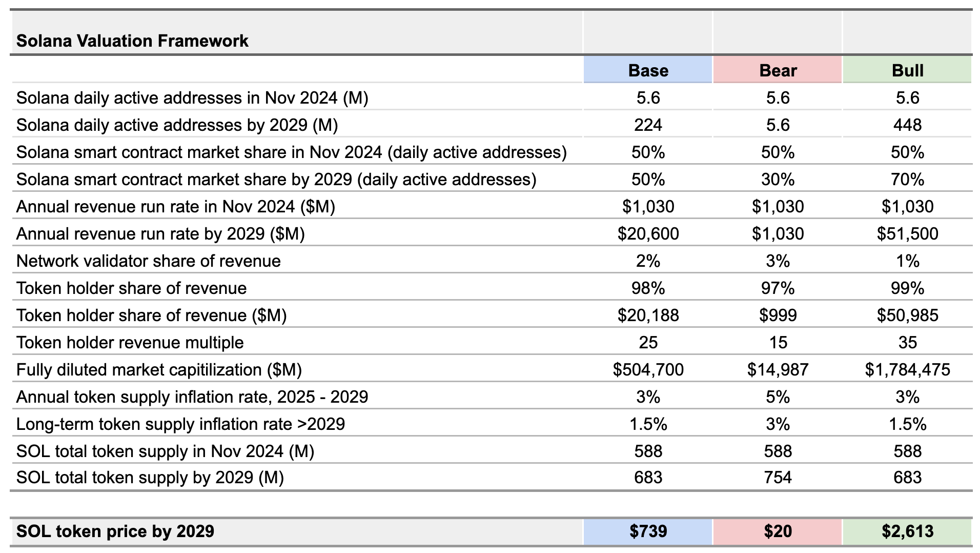The width and height of the screenshot is (980, 553).
Task: Click the 98% Base token holder share
Action: click(x=648, y=288)
